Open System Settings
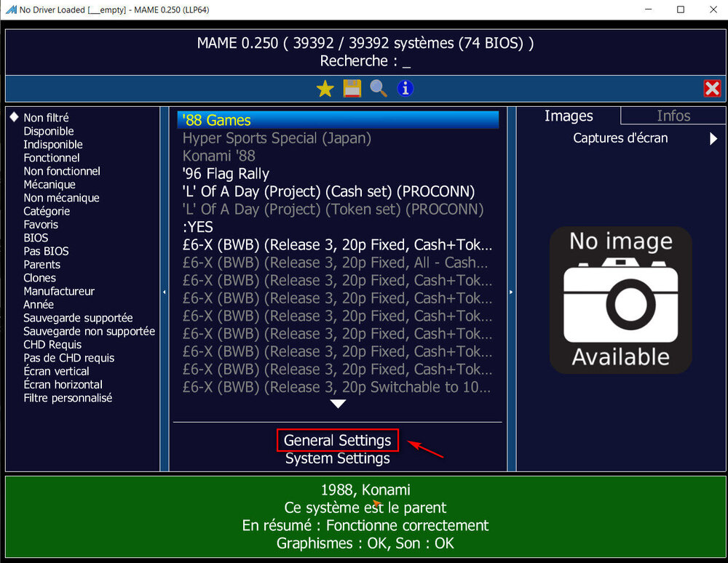Image resolution: width=728 pixels, height=563 pixels. click(x=337, y=459)
